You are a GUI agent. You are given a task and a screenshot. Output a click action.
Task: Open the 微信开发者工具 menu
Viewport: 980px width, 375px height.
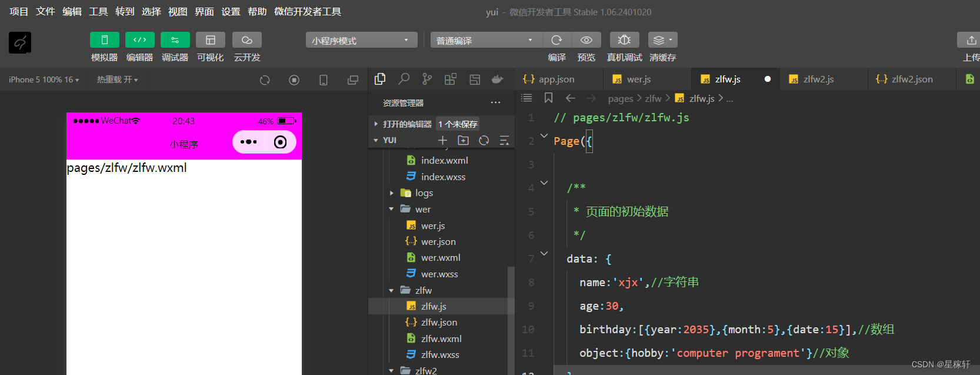point(308,12)
